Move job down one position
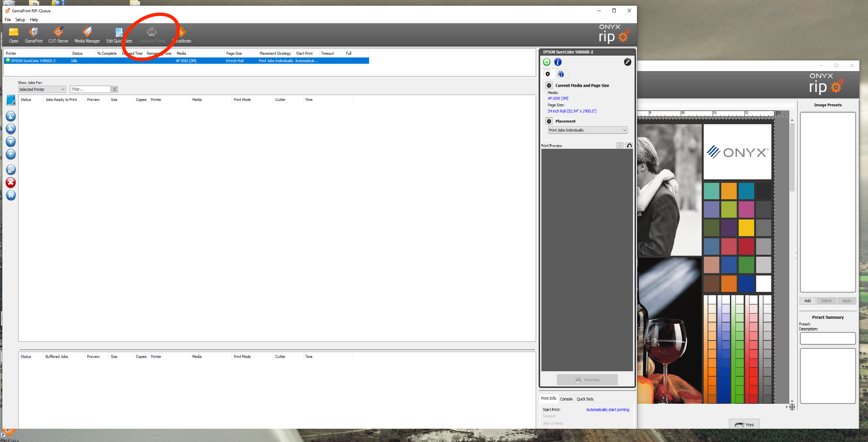This screenshot has height=442, width=868. pos(11,141)
